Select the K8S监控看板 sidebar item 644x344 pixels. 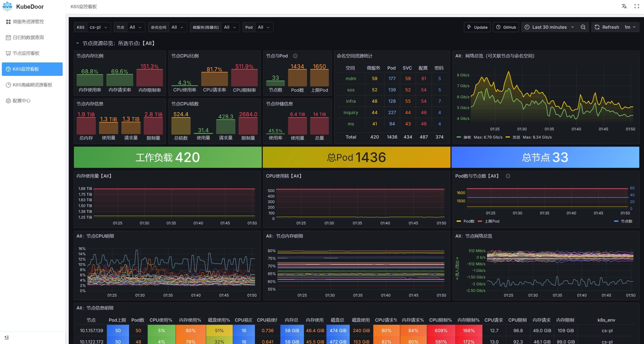pyautogui.click(x=32, y=69)
